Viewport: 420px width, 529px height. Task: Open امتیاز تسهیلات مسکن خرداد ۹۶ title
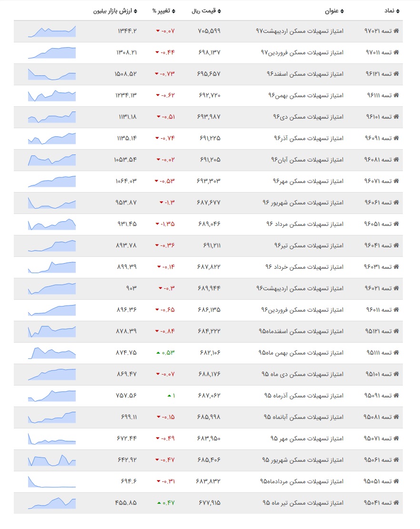[x=304, y=267]
